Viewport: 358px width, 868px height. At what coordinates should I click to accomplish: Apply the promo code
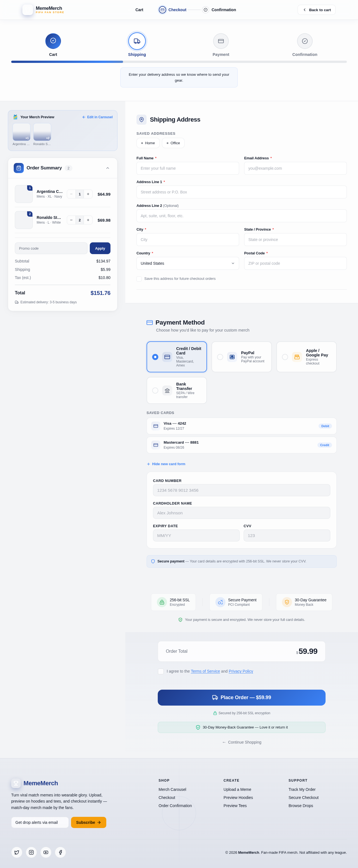pyautogui.click(x=100, y=248)
